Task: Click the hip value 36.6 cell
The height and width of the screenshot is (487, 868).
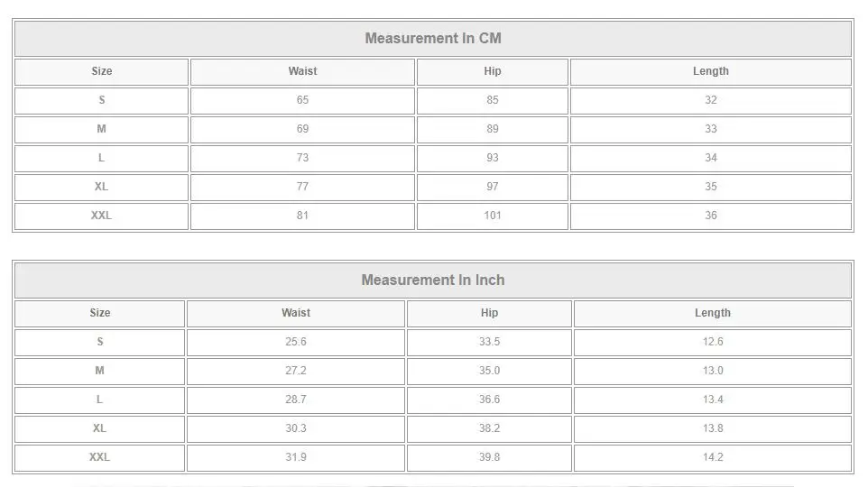Action: (x=489, y=400)
